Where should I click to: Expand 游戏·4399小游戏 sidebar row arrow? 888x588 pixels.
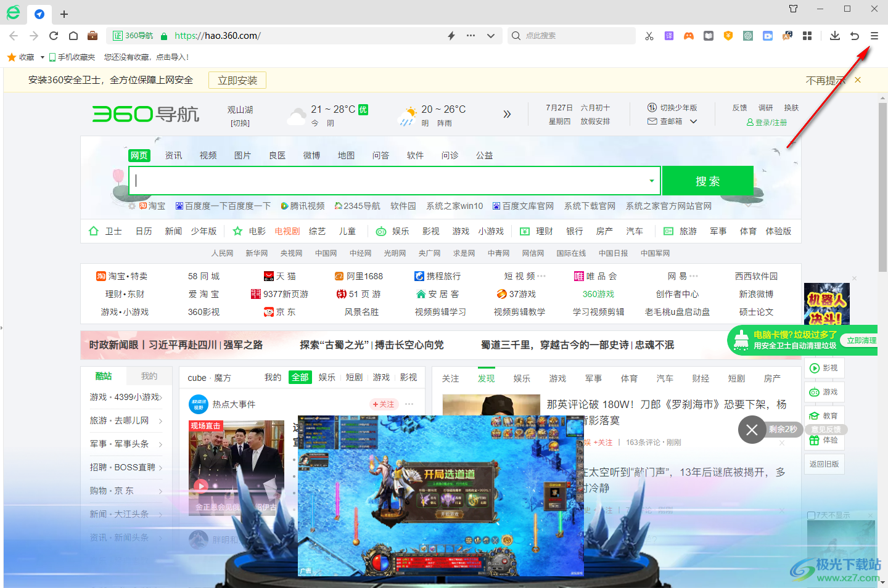pyautogui.click(x=160, y=398)
